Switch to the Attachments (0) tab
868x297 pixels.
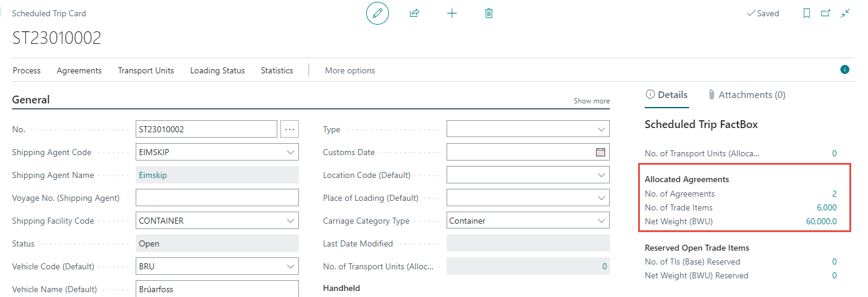[747, 95]
